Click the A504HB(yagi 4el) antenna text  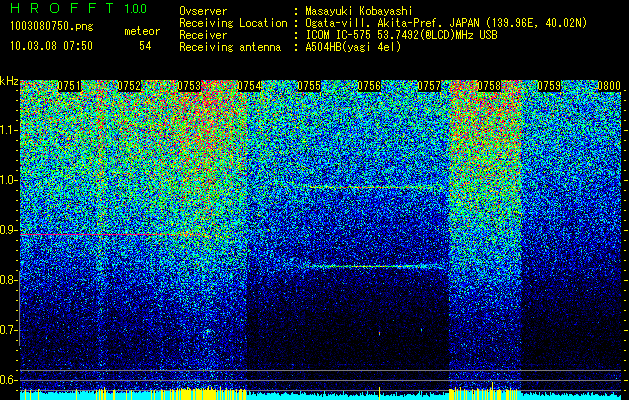353,47
